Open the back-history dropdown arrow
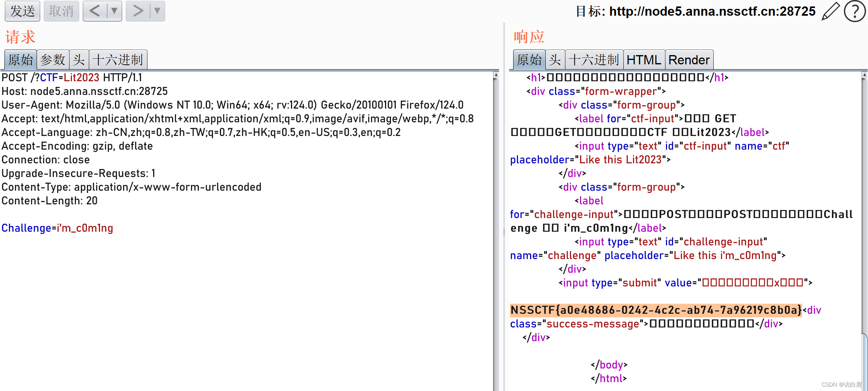Screen dimensions: 868x391 point(114,11)
